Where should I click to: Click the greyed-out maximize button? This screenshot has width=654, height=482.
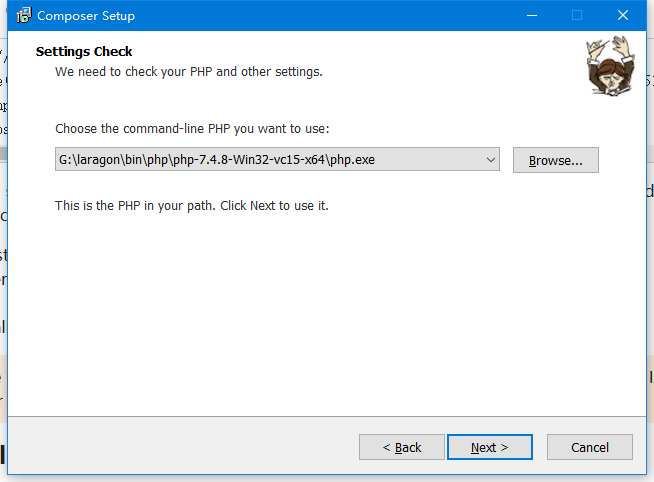[x=577, y=15]
